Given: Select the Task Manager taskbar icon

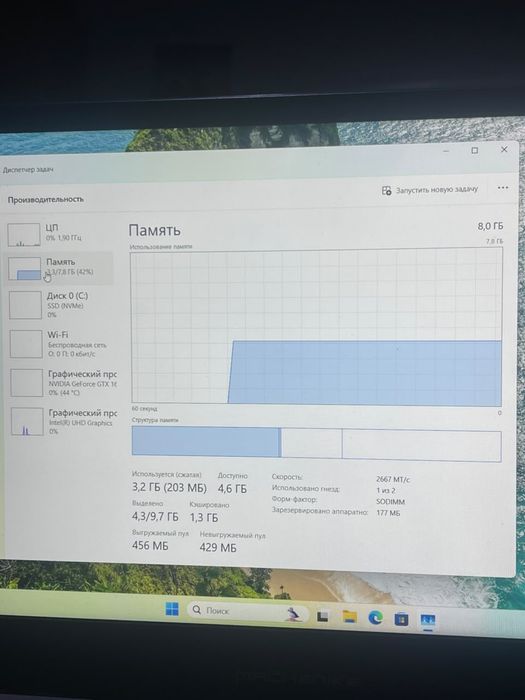Looking at the screenshot, I should (428, 620).
